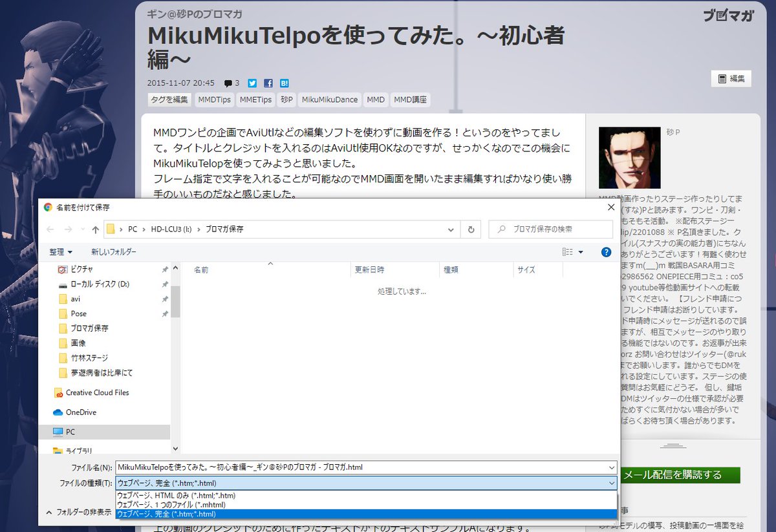Click the Creative Cloud Files icon

[x=58, y=392]
